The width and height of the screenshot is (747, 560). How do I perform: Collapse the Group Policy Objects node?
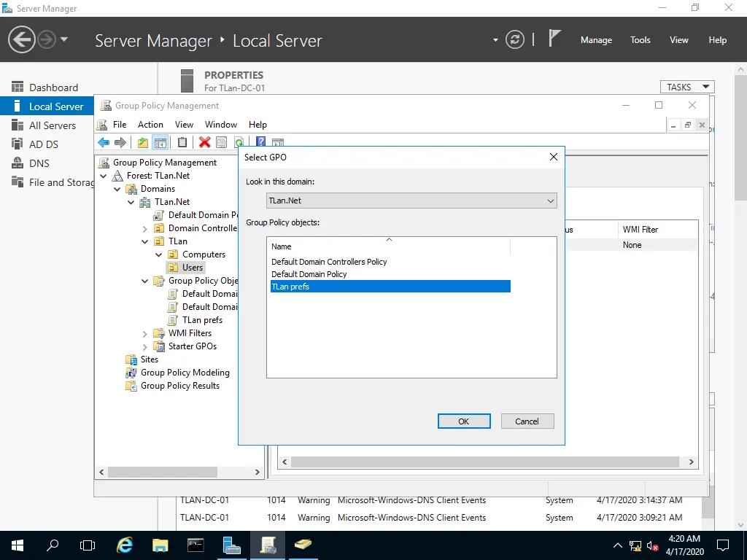click(145, 281)
